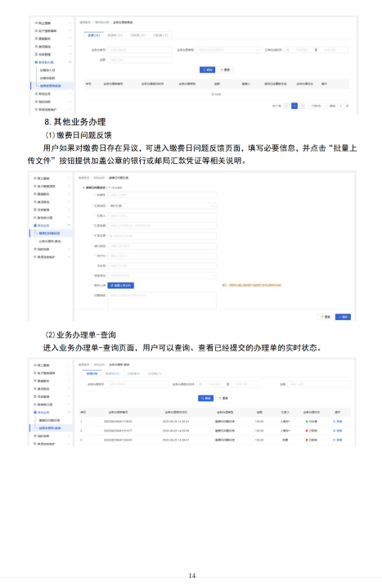Viewport: 382px width, 588px height.
Task: Select 业务办理单-查询 in the sidebar beside the feedback form
Action: tap(49, 241)
